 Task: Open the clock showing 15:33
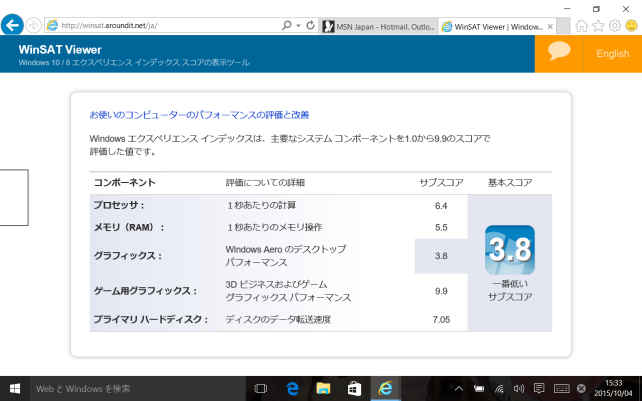[613, 388]
